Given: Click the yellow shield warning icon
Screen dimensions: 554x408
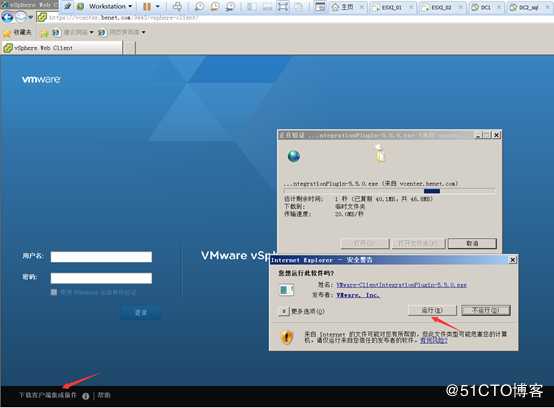Looking at the screenshot, I should click(x=287, y=337).
